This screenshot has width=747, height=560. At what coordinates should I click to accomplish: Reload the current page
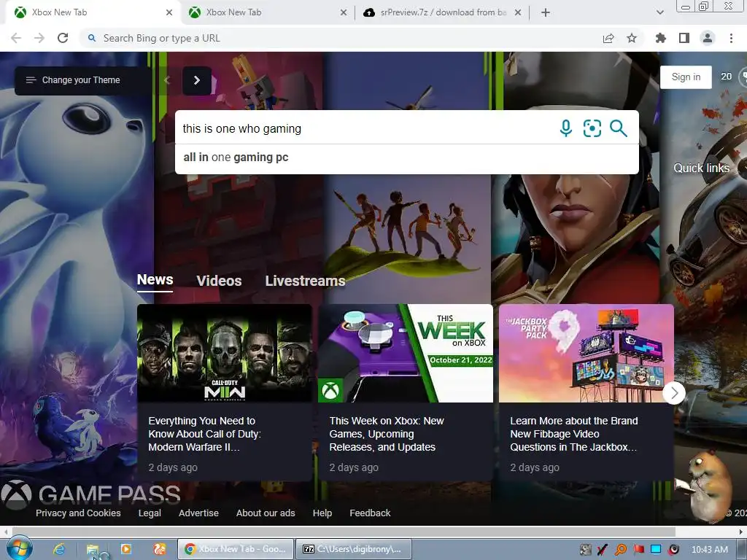[63, 38]
